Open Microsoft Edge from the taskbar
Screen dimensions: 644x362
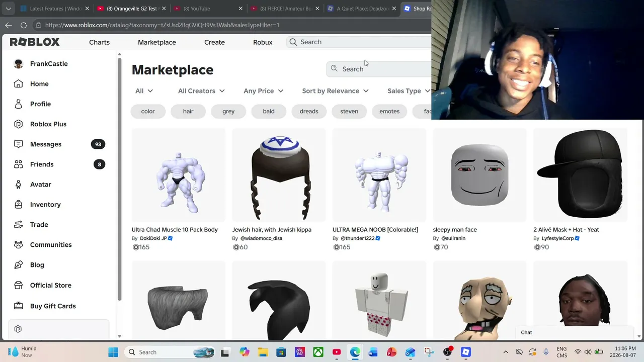[355, 352]
